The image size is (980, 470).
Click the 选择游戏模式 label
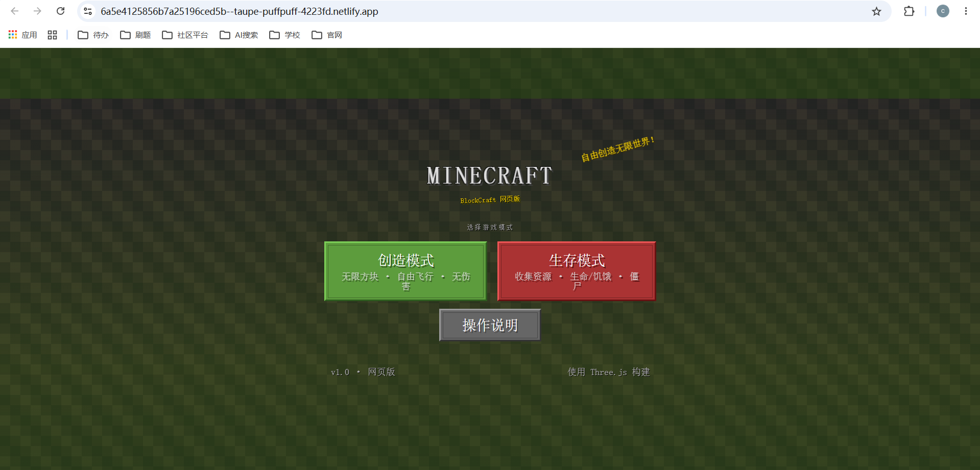[490, 227]
